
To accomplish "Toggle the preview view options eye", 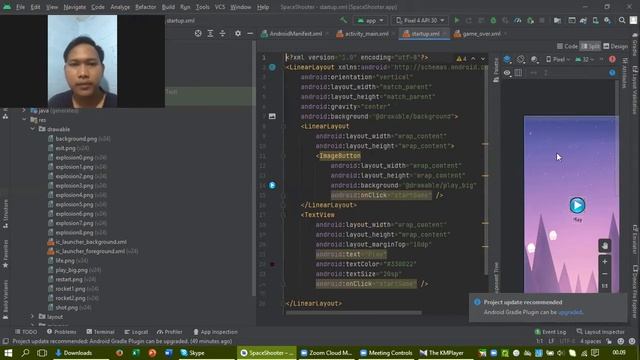I will click(507, 73).
